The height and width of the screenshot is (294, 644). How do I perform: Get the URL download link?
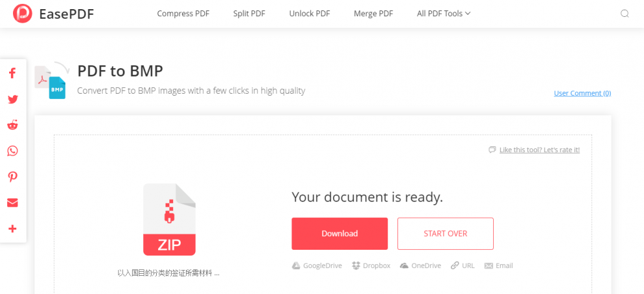463,265
